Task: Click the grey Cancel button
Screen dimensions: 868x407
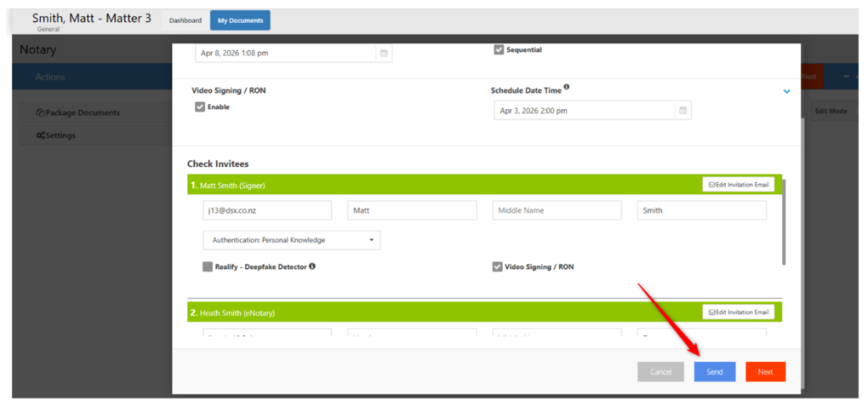Action: point(660,371)
